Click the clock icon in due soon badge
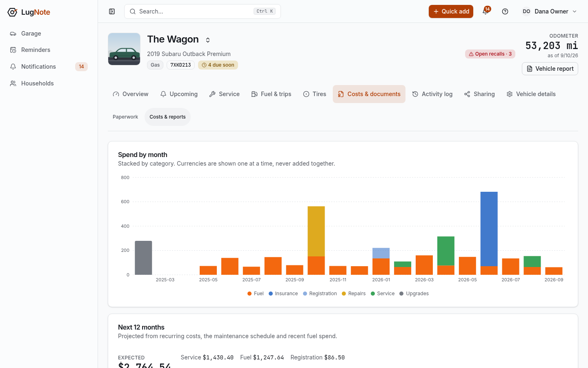588x368 pixels. pos(204,65)
